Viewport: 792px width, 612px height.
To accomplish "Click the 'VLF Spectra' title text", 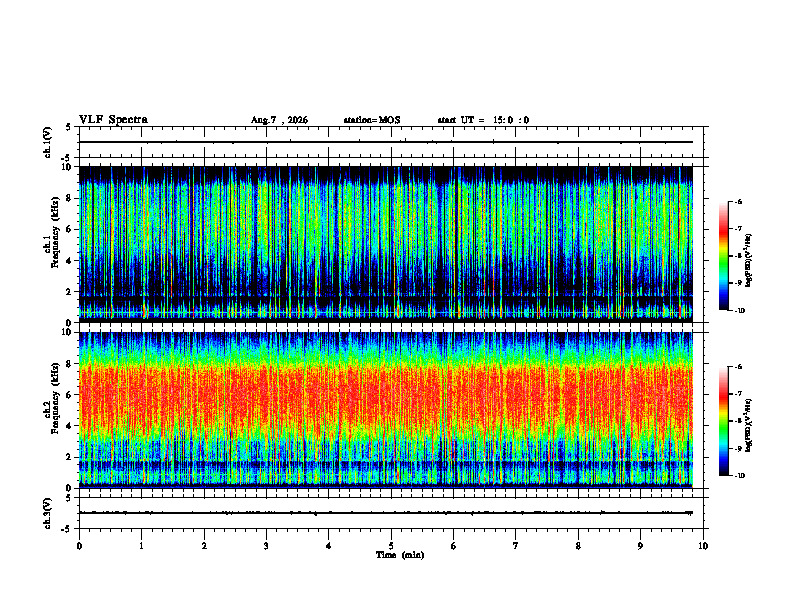I will (x=113, y=120).
